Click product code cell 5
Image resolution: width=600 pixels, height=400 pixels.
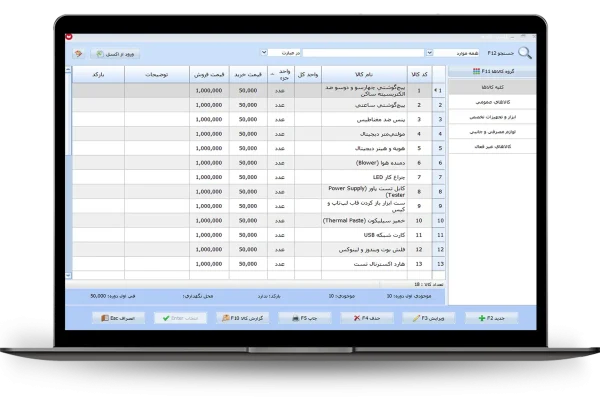click(419, 148)
